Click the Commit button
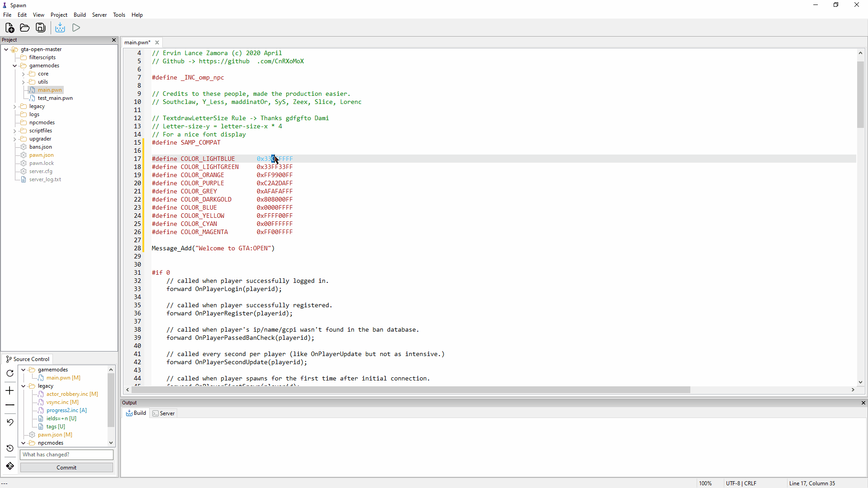The width and height of the screenshot is (868, 488). 66,468
